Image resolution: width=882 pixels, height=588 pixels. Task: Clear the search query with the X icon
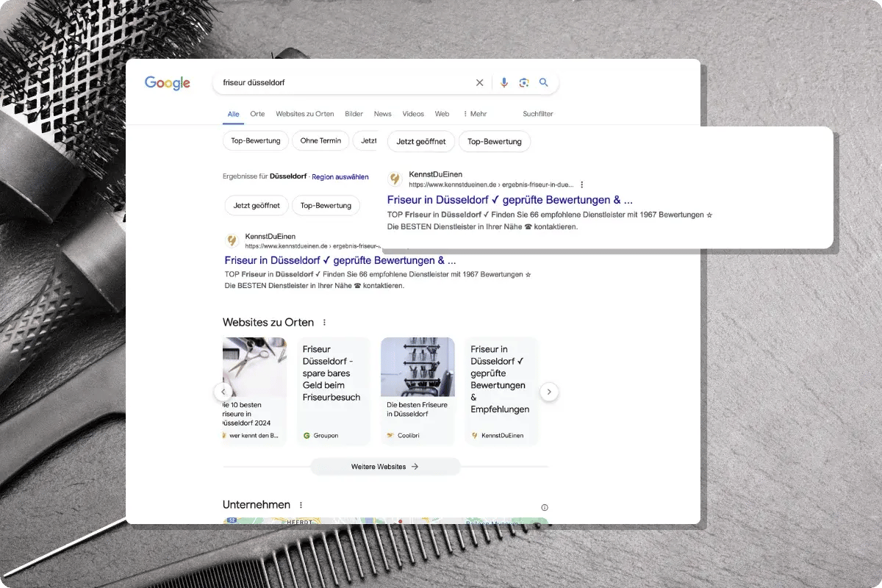(x=480, y=83)
